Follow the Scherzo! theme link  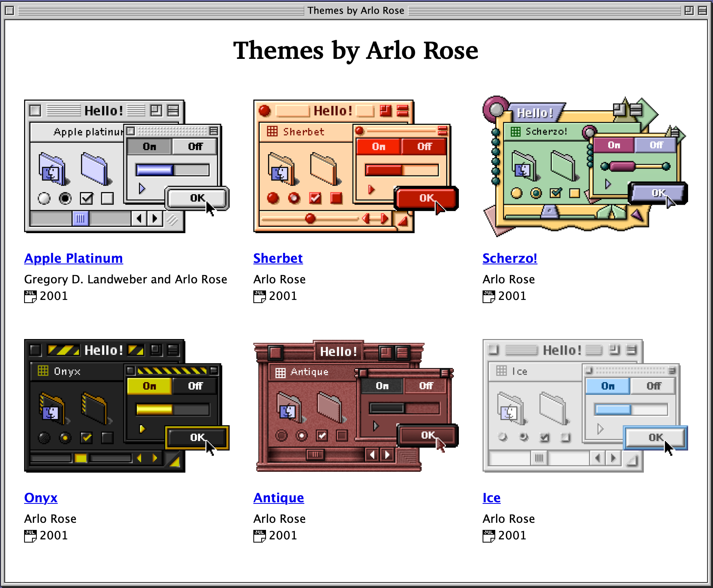pyautogui.click(x=510, y=258)
